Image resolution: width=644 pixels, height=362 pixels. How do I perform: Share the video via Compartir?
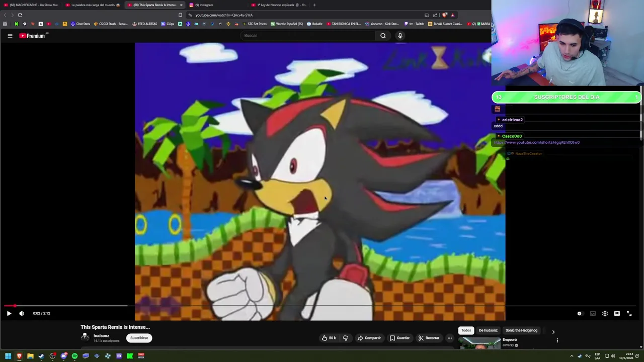369,338
